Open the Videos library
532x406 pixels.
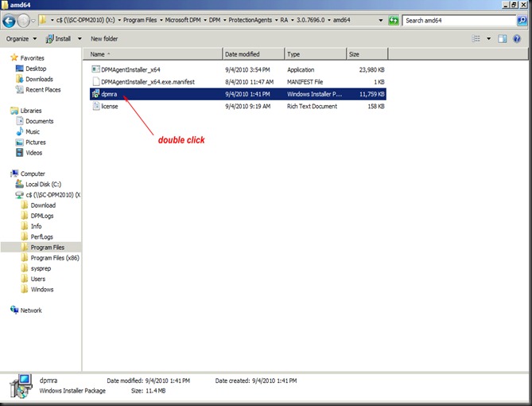[34, 153]
